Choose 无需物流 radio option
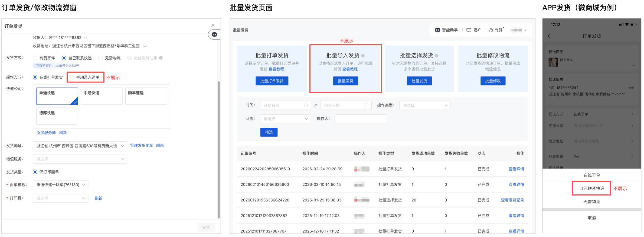 click(x=101, y=58)
